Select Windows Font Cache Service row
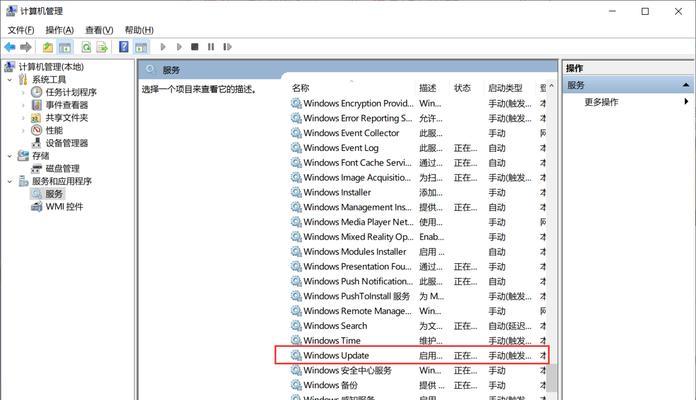This screenshot has height=400, width=696. [x=419, y=162]
